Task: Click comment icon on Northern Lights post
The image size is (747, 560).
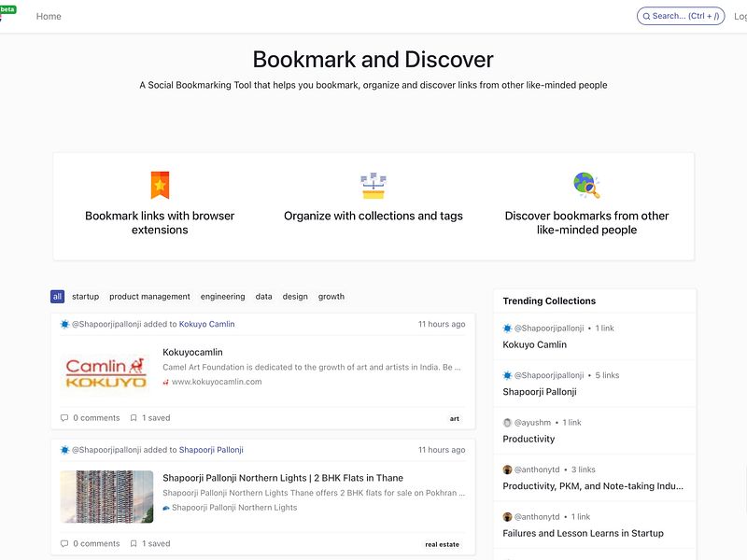Action: (x=64, y=544)
